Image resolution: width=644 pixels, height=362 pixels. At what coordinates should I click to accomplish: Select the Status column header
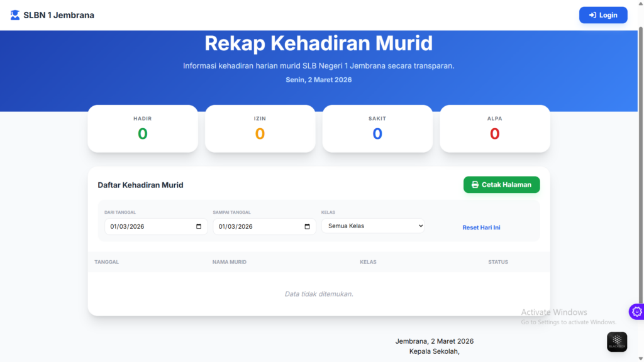point(497,262)
